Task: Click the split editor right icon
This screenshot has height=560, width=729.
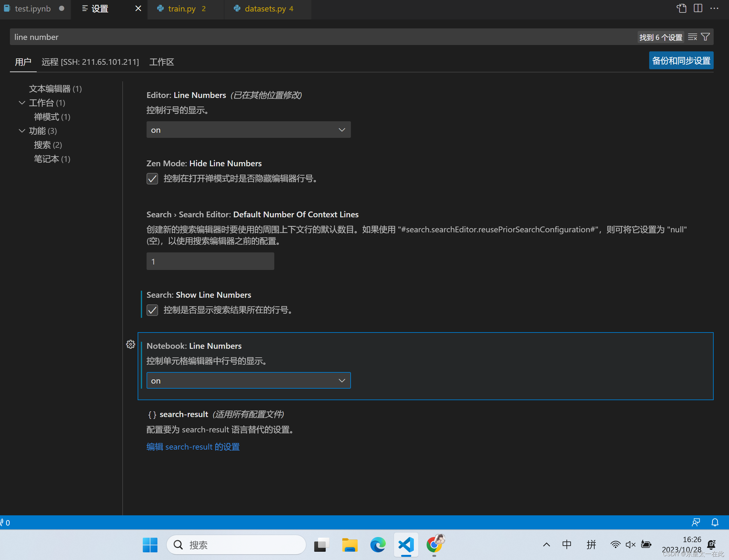Action: (x=698, y=8)
